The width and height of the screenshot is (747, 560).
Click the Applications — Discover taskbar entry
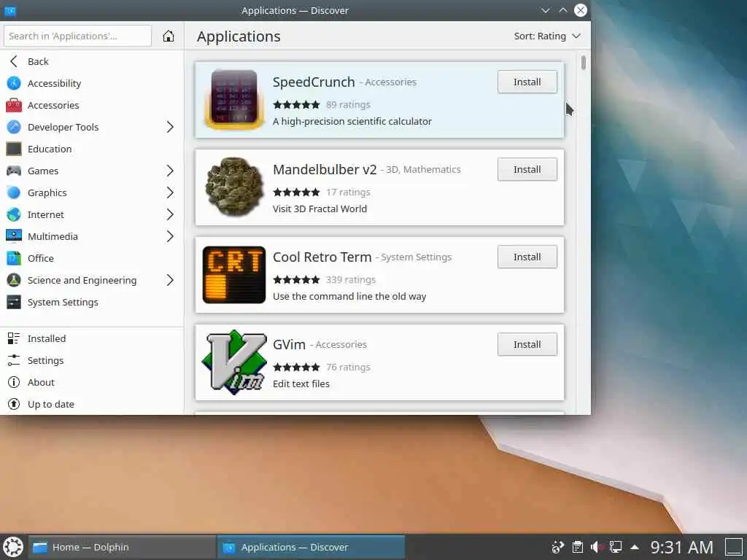click(x=311, y=547)
